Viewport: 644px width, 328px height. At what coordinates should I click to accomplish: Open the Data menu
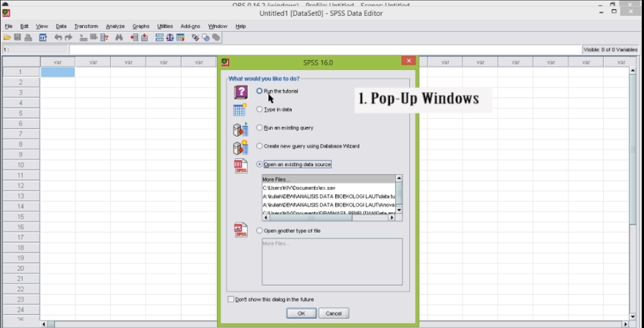click(x=61, y=26)
